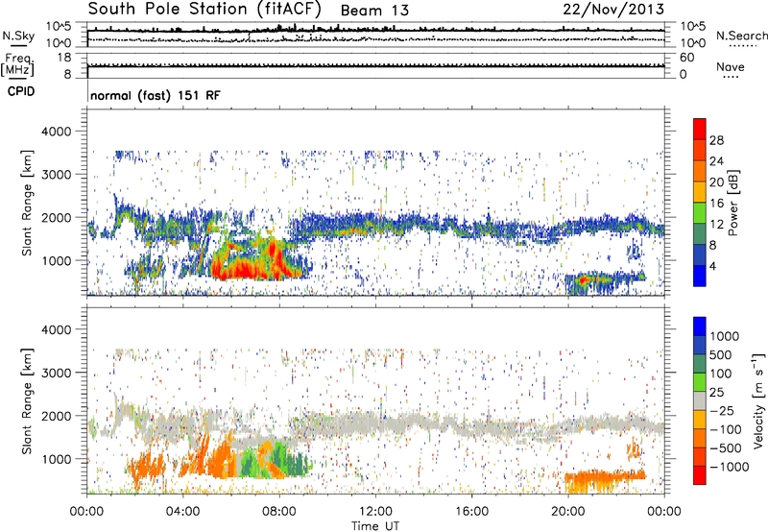Click the 'Nave' legend label
768x532 pixels.
click(x=731, y=66)
